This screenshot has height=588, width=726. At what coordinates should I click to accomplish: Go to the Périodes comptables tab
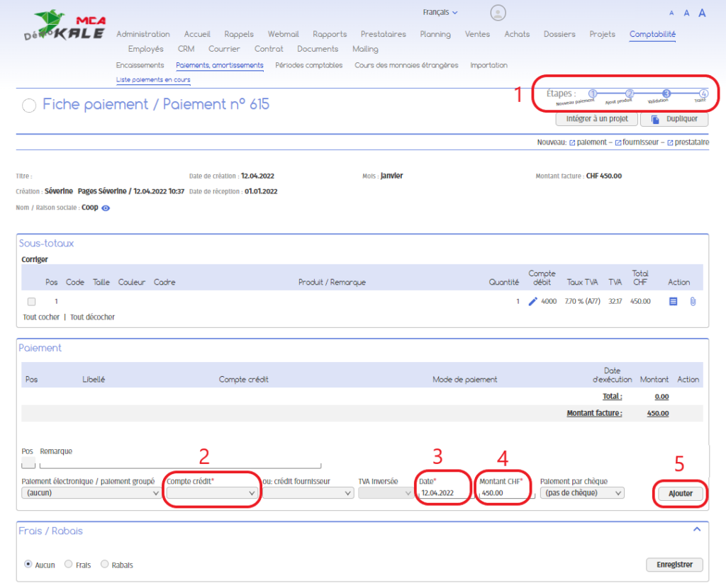coord(308,65)
